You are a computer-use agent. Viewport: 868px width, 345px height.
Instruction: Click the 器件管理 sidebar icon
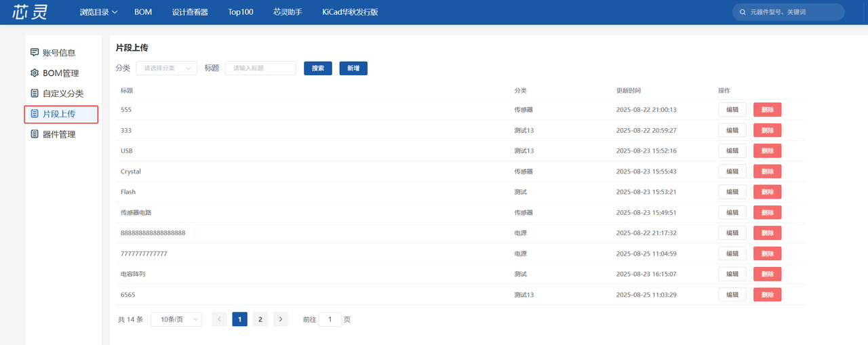coord(35,134)
